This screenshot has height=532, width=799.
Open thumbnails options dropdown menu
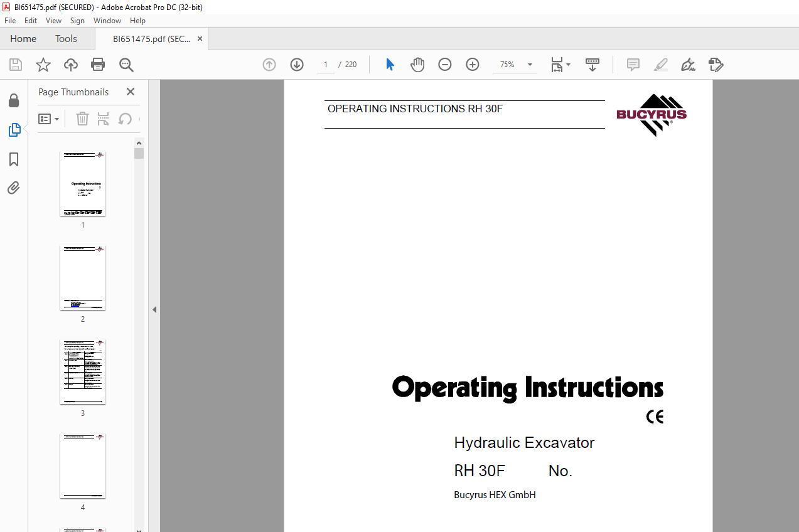(48, 119)
